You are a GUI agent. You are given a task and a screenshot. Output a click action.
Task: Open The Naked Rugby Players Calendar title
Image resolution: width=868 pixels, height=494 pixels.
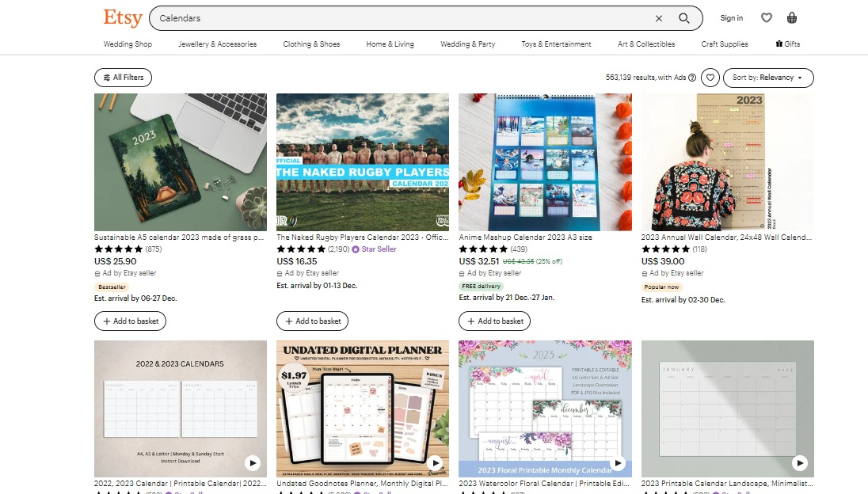tap(362, 237)
